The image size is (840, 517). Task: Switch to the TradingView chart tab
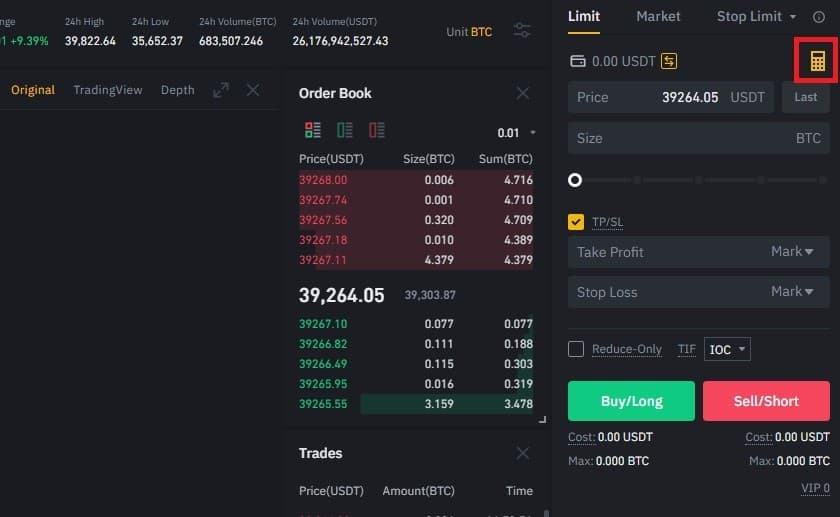pos(108,90)
